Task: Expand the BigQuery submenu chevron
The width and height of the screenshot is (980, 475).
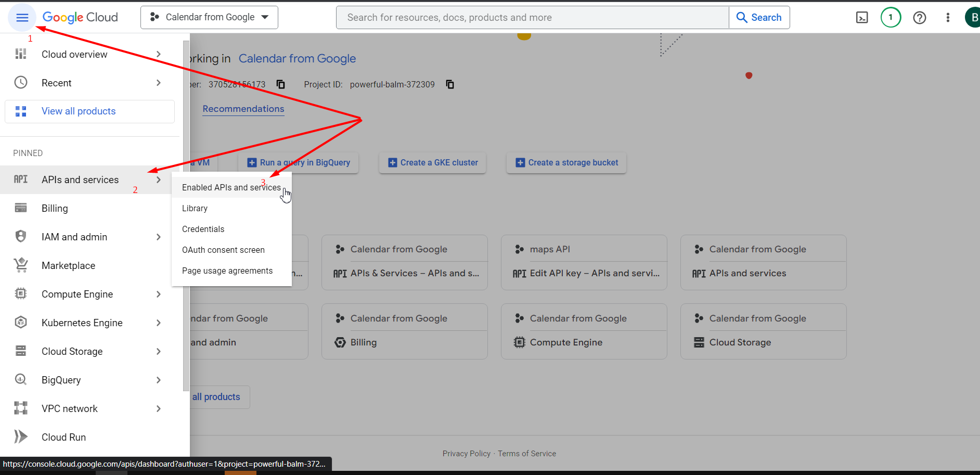Action: point(159,380)
